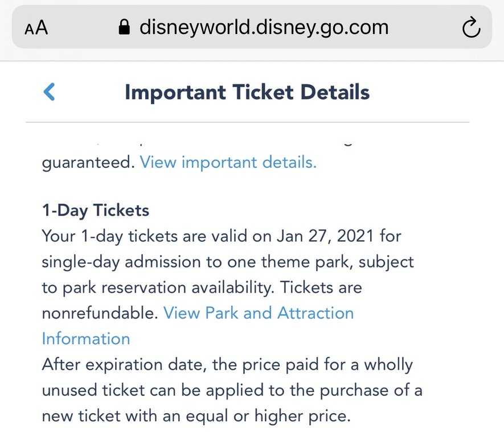Go back using the blue chevron
This screenshot has height=437, width=504.
(x=50, y=92)
